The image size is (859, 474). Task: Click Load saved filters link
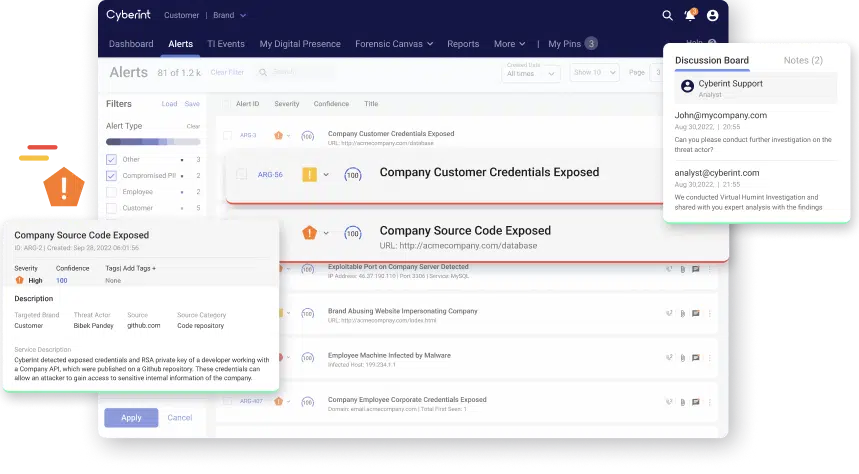pos(169,104)
